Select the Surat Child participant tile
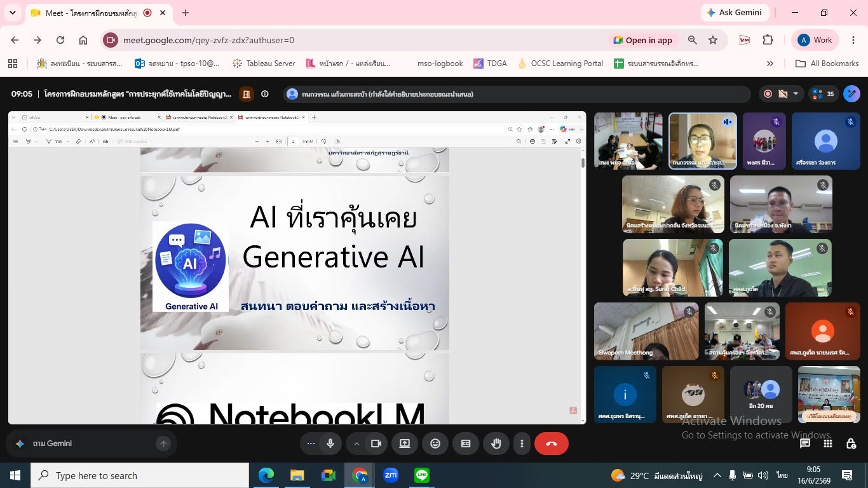868x488 pixels. pos(673,268)
